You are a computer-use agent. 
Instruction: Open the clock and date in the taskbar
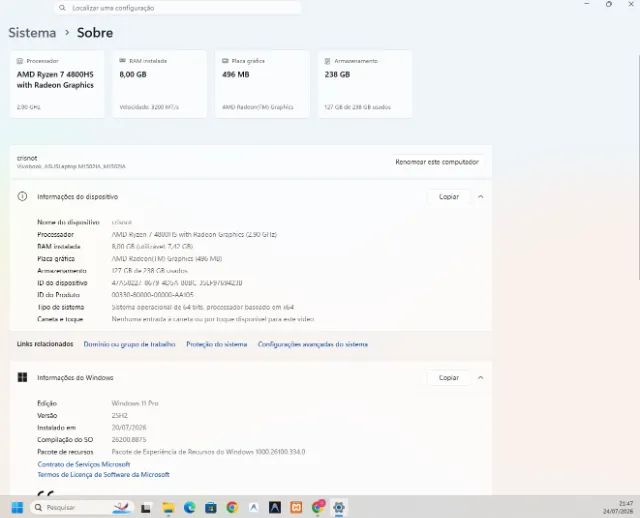pyautogui.click(x=619, y=507)
